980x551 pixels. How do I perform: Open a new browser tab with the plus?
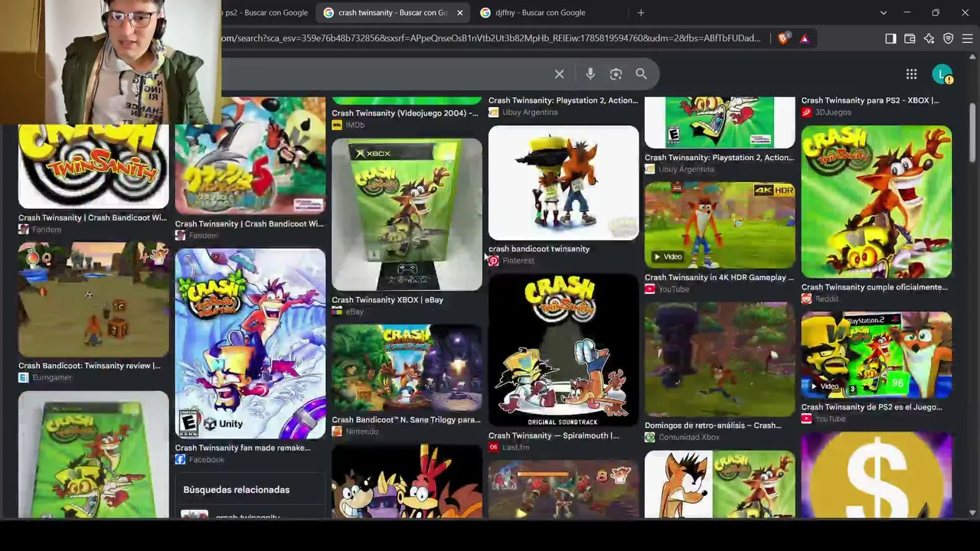(x=641, y=12)
